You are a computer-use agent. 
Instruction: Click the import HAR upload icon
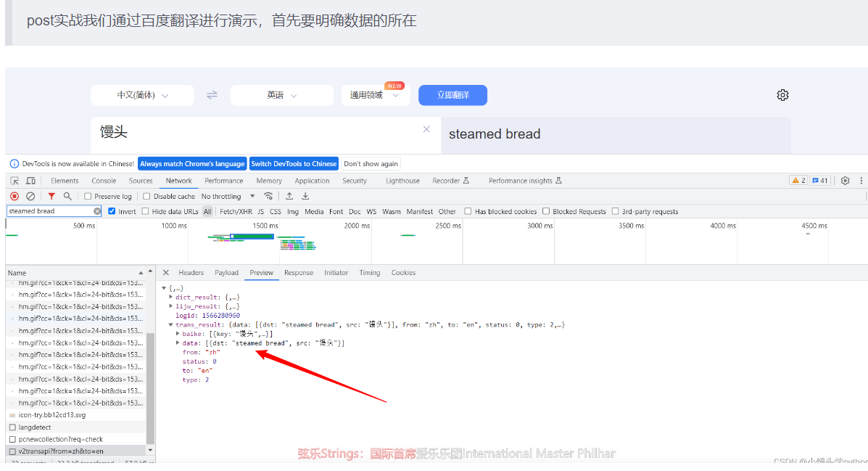tap(289, 196)
